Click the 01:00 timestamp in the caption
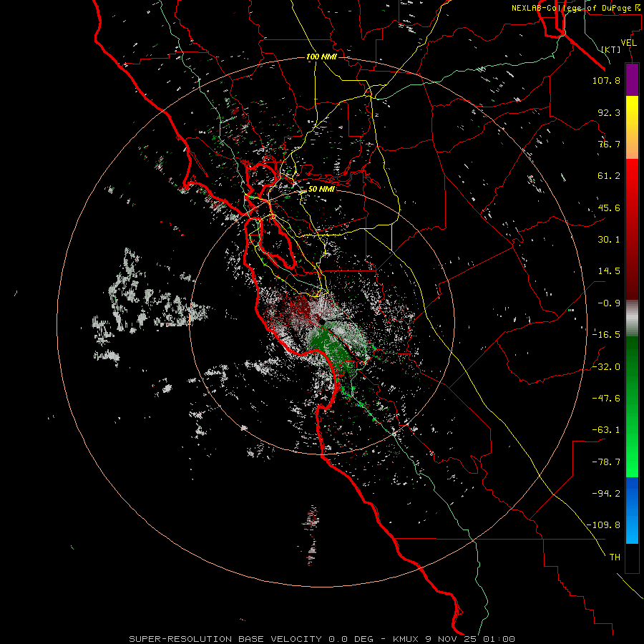Screen dimensions: 644x644 coord(499,639)
